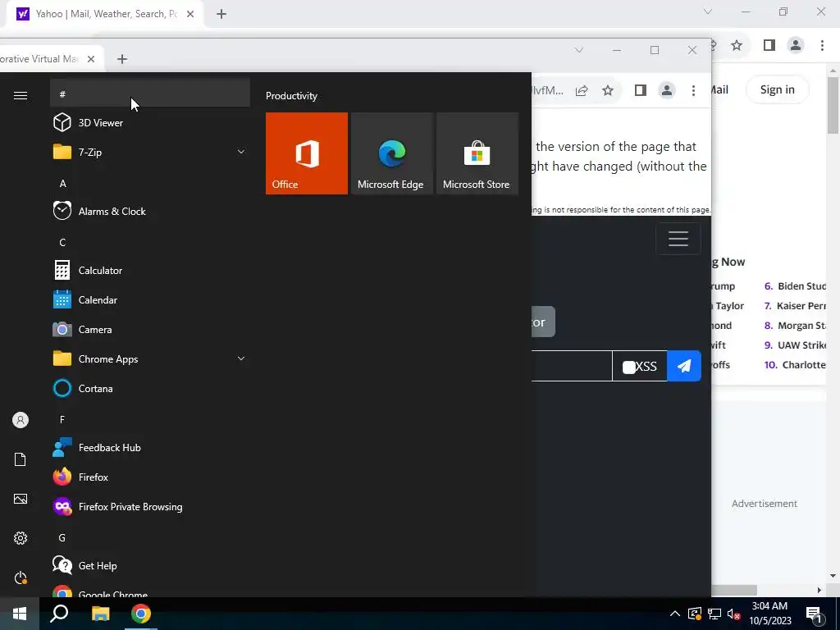
Task: Open a new tab in inner browser window
Action: (x=122, y=59)
